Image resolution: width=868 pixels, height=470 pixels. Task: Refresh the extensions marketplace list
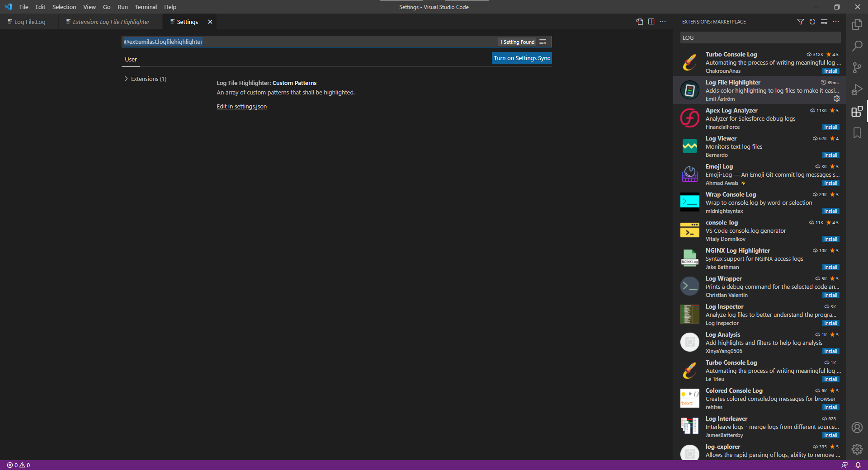point(812,22)
